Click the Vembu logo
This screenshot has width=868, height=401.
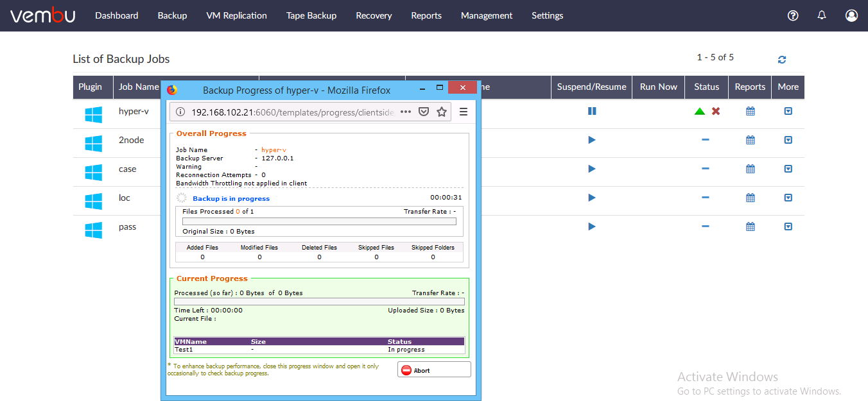42,15
